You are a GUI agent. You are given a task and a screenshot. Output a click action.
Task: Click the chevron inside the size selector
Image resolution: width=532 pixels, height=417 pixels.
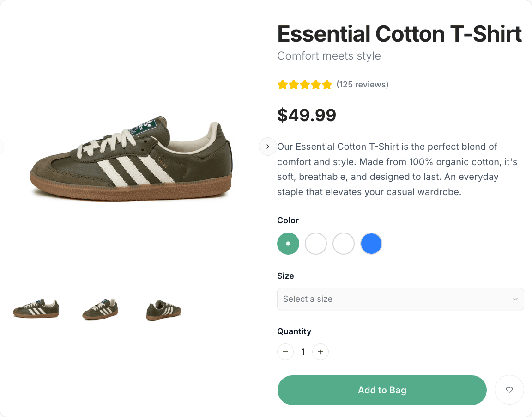[x=515, y=299]
